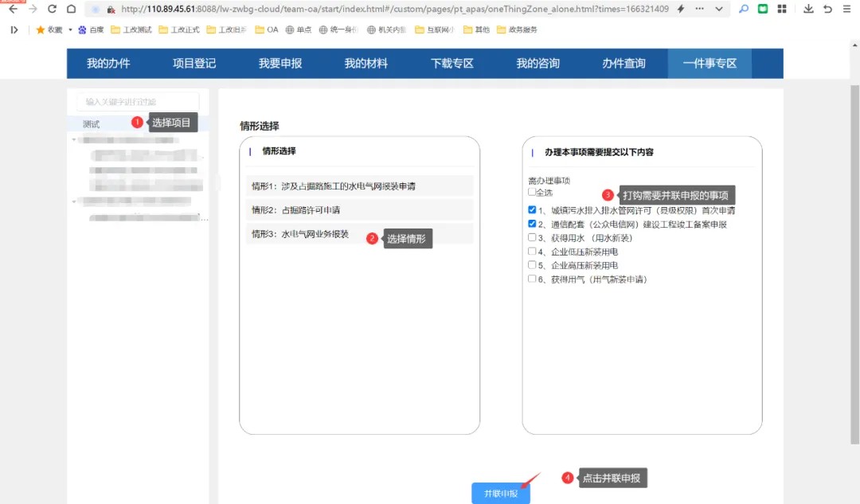The width and height of the screenshot is (860, 504).
Task: Open the browser downloads icon
Action: pyautogui.click(x=808, y=9)
